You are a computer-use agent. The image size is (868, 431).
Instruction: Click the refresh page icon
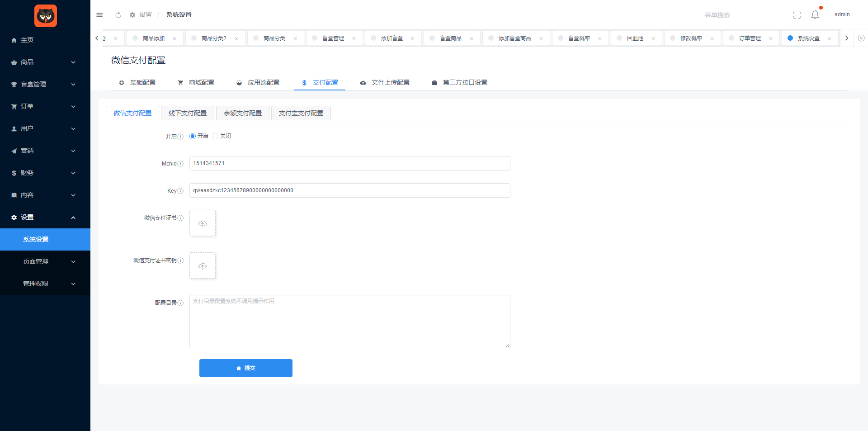[x=118, y=15]
